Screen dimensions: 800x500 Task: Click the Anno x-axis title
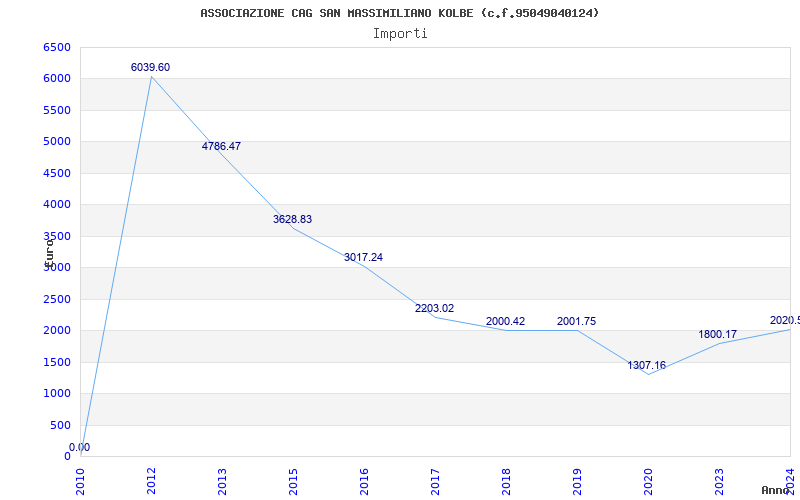[x=776, y=490]
